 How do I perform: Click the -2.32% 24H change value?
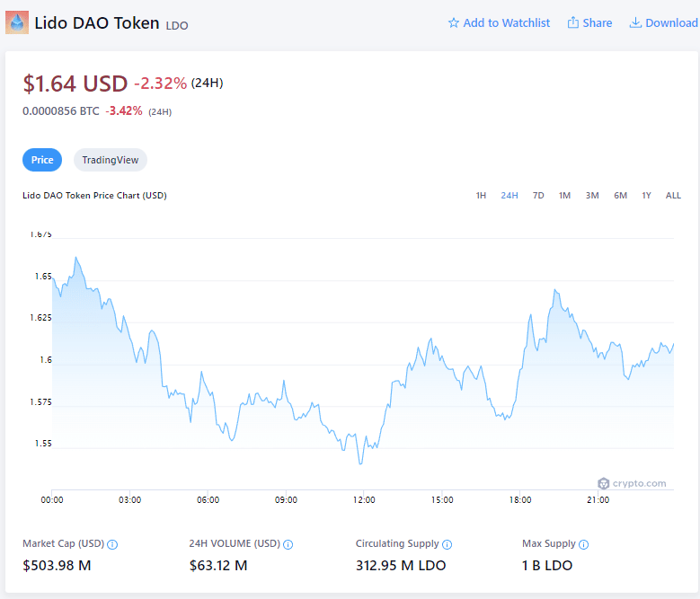click(161, 84)
